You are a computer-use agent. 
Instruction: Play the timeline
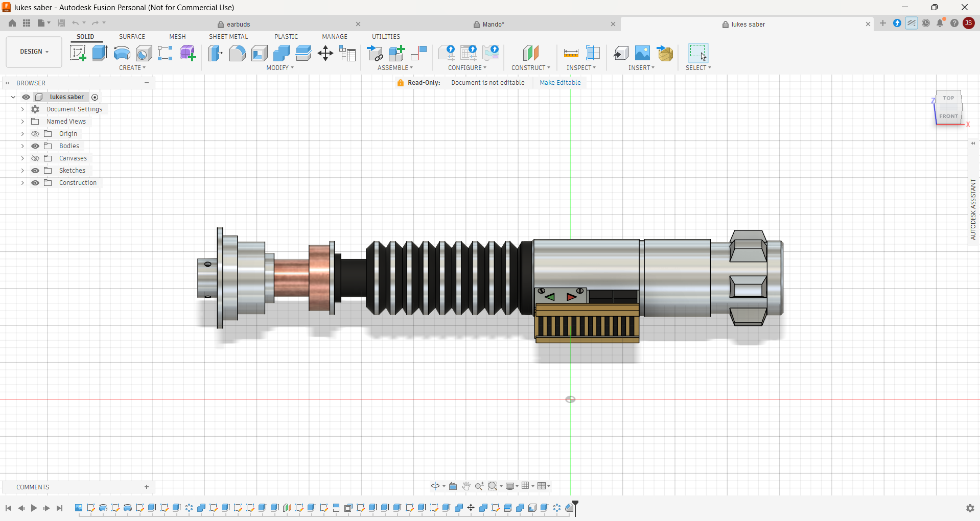point(34,508)
